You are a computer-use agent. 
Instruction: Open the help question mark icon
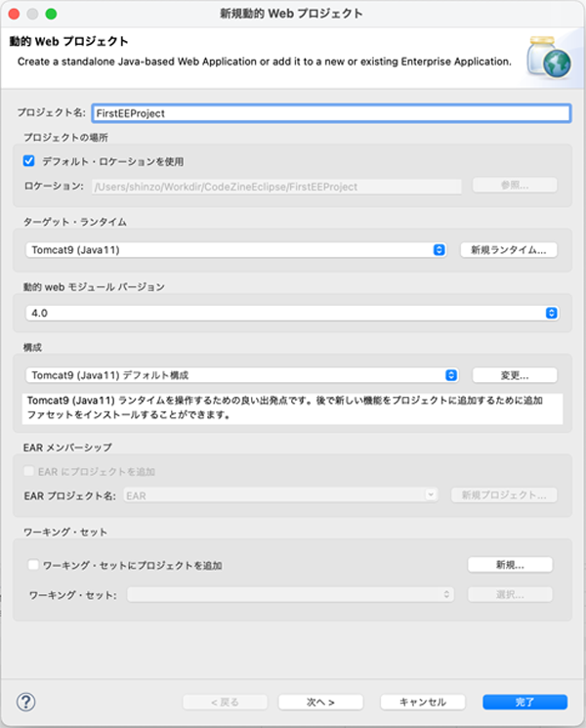tap(26, 702)
